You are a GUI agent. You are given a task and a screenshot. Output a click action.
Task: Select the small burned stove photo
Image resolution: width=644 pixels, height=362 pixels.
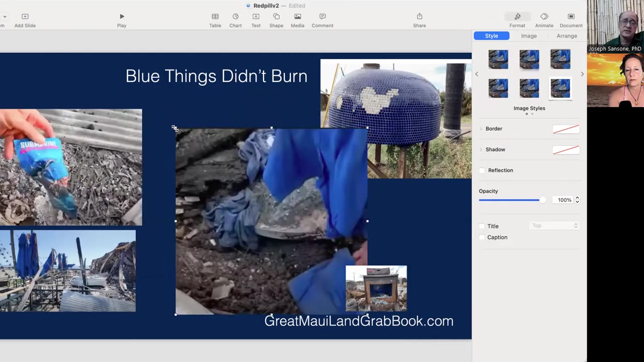(376, 289)
